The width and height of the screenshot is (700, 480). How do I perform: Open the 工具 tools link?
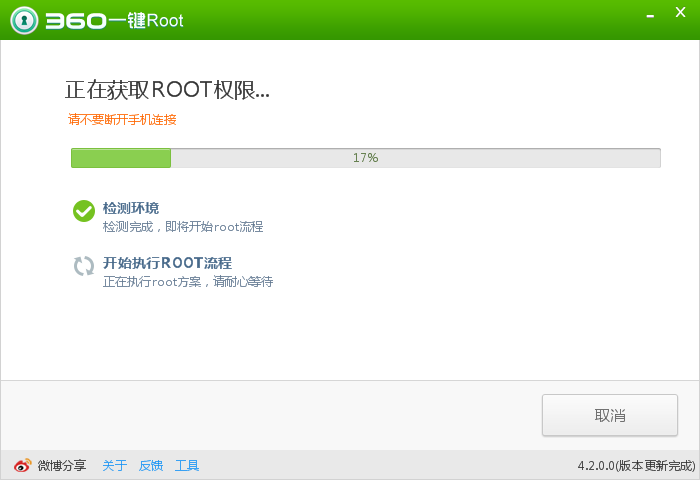click(x=187, y=466)
